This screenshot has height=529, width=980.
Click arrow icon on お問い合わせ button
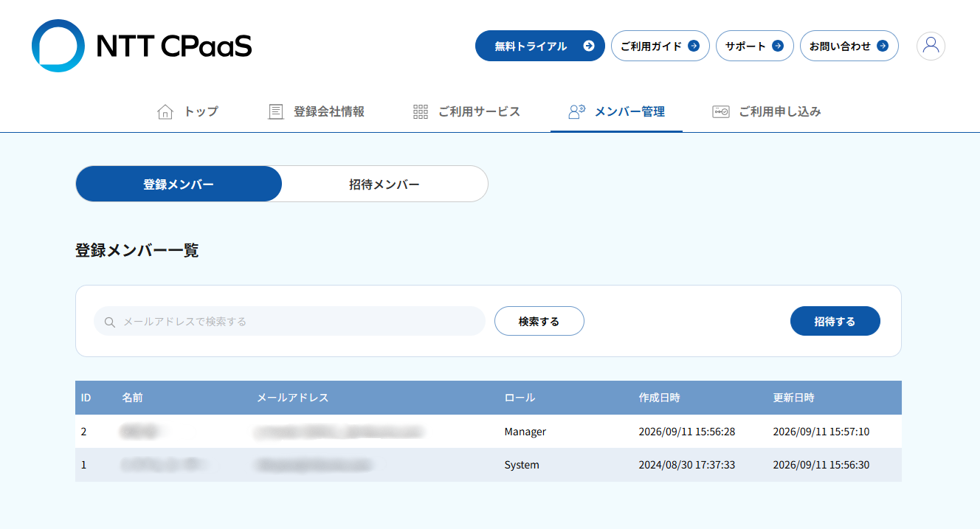pyautogui.click(x=882, y=46)
